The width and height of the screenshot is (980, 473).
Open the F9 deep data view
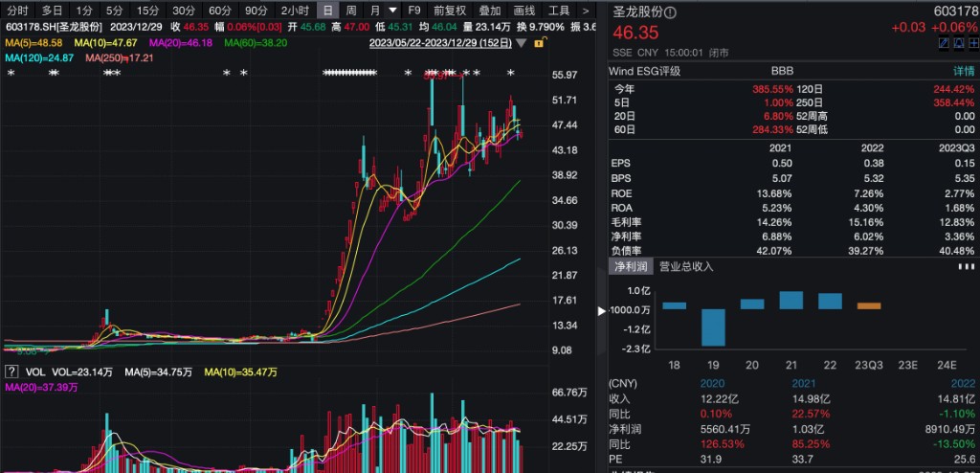coord(413,11)
